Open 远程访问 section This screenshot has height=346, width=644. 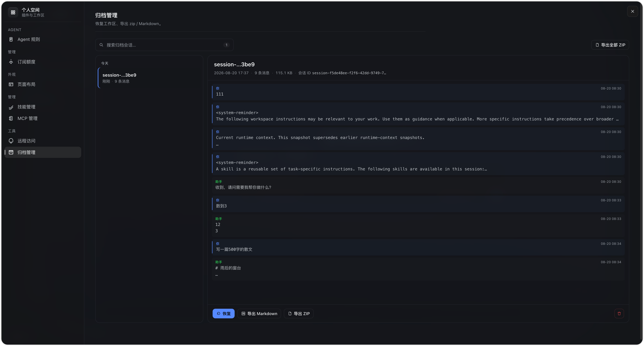tap(43, 141)
